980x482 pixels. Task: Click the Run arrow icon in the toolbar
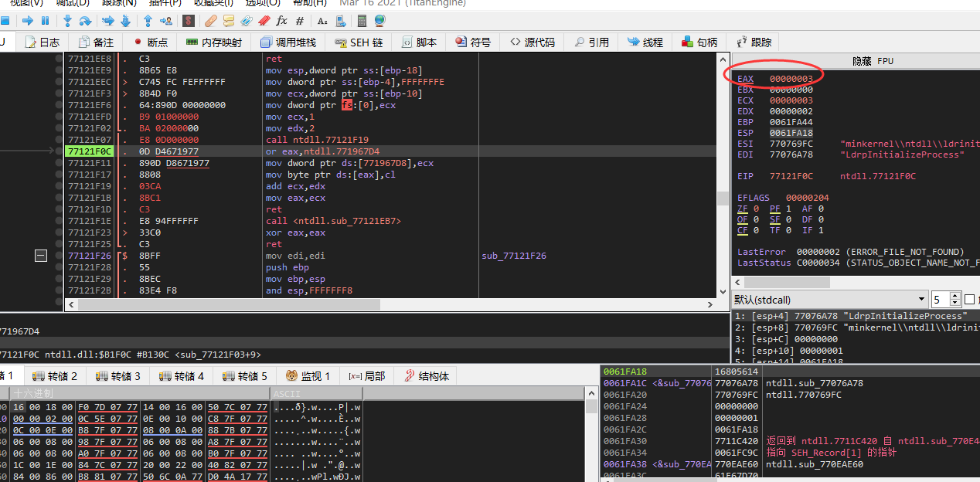(x=28, y=21)
